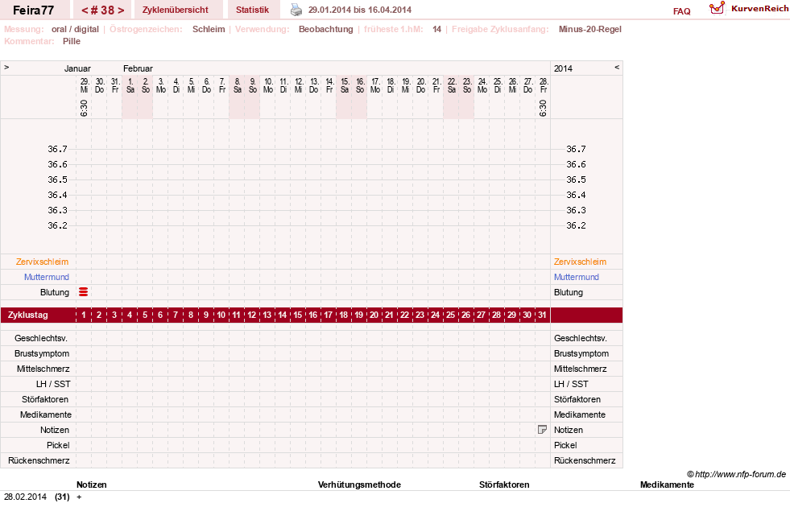Click the Februar month label
This screenshot has width=790, height=532.
[x=138, y=68]
